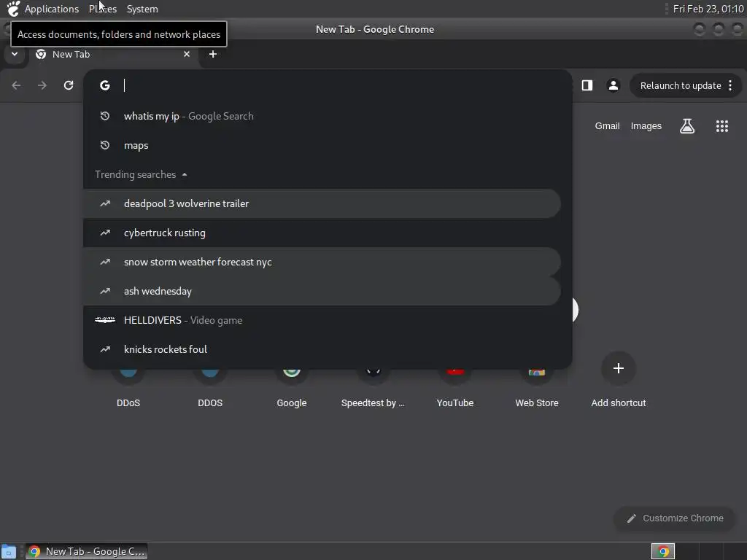
Task: Go back with the back arrow
Action: (16, 85)
